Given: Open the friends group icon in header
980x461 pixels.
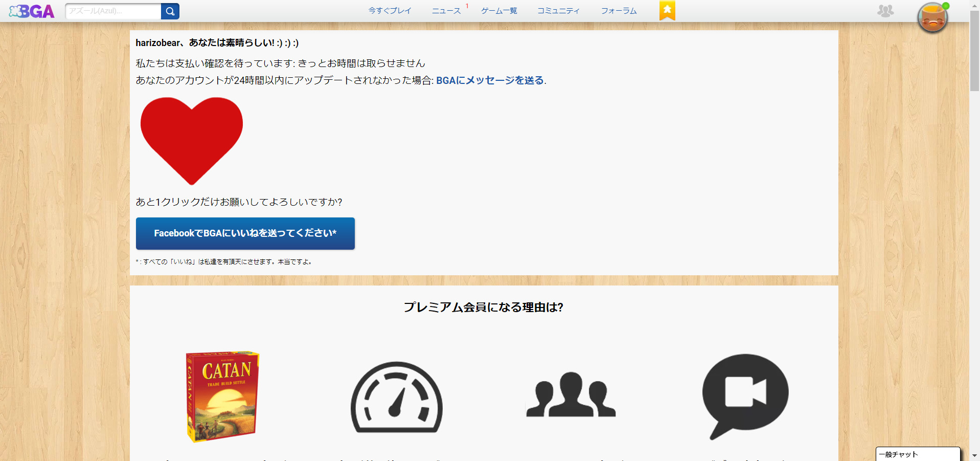Looking at the screenshot, I should pos(885,11).
